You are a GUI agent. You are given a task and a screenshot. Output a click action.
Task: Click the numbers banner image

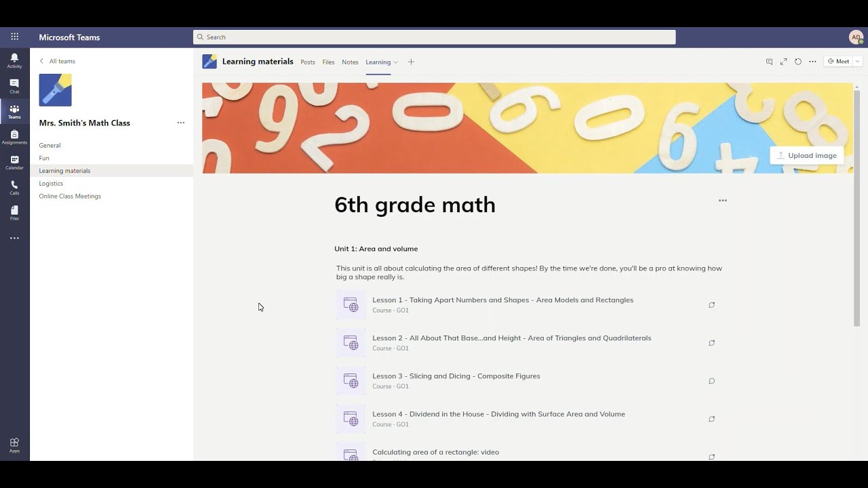[x=528, y=128]
